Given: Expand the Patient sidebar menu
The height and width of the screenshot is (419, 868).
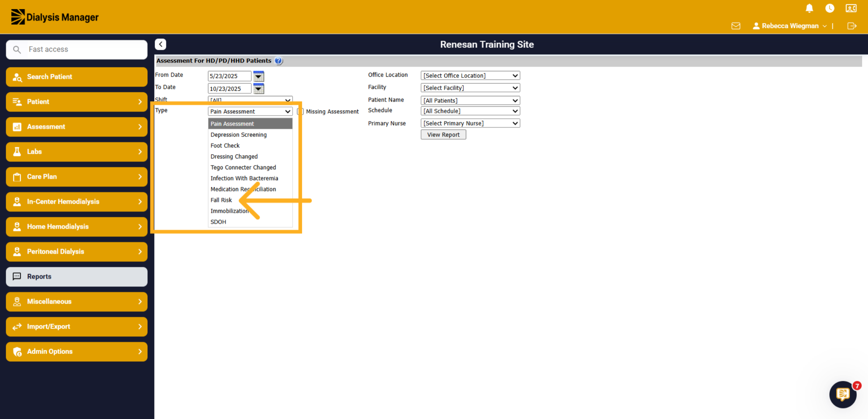Looking at the screenshot, I should (x=77, y=102).
